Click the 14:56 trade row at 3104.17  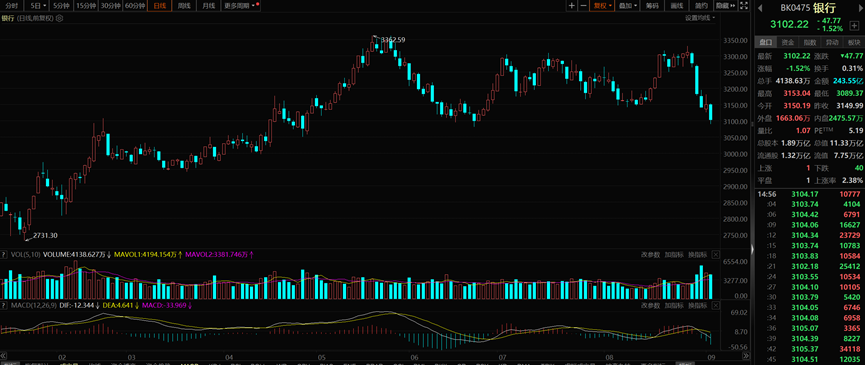click(x=809, y=194)
